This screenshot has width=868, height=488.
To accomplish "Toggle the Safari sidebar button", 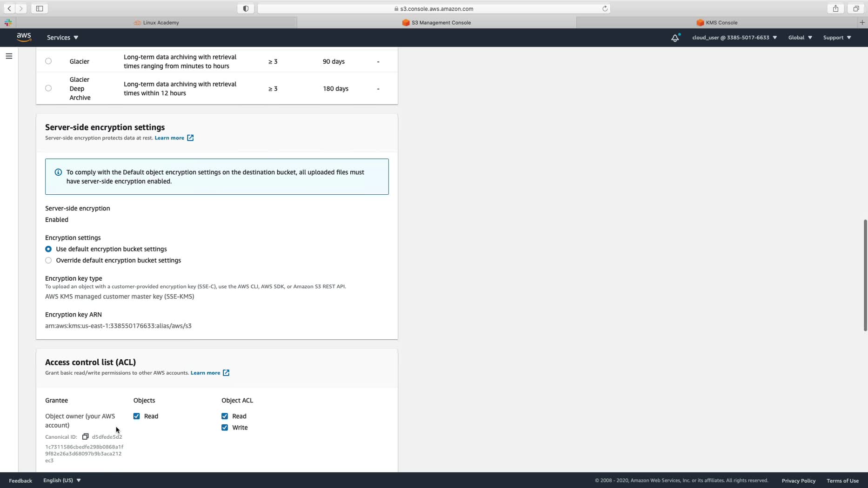I will coord(40,8).
